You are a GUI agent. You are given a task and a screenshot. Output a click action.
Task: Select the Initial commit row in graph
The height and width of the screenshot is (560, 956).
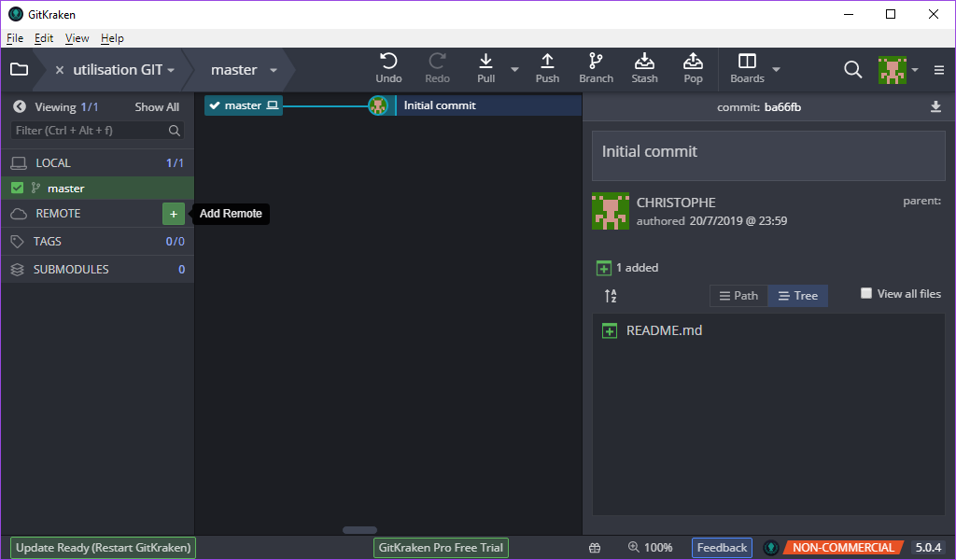click(x=488, y=105)
